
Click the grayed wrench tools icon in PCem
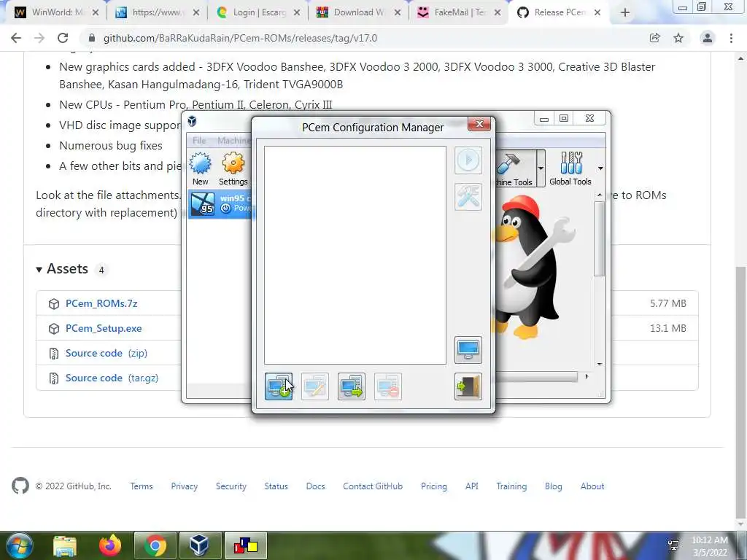click(x=468, y=197)
